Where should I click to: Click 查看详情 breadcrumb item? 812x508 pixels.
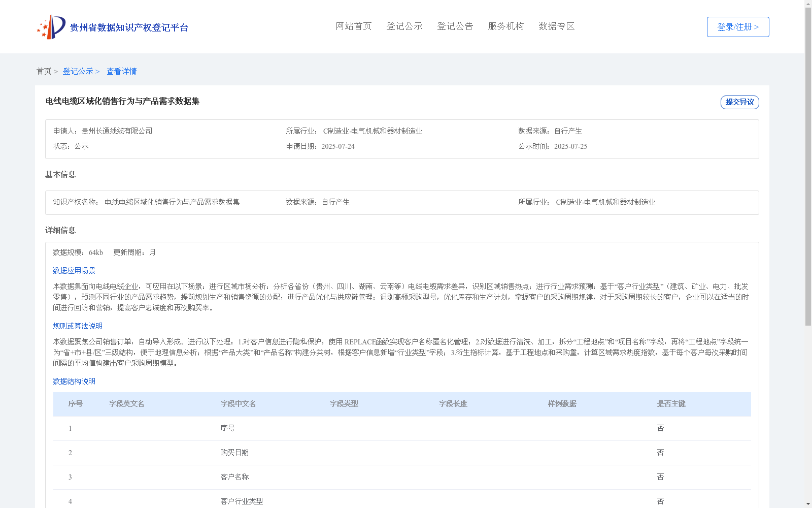(x=121, y=71)
